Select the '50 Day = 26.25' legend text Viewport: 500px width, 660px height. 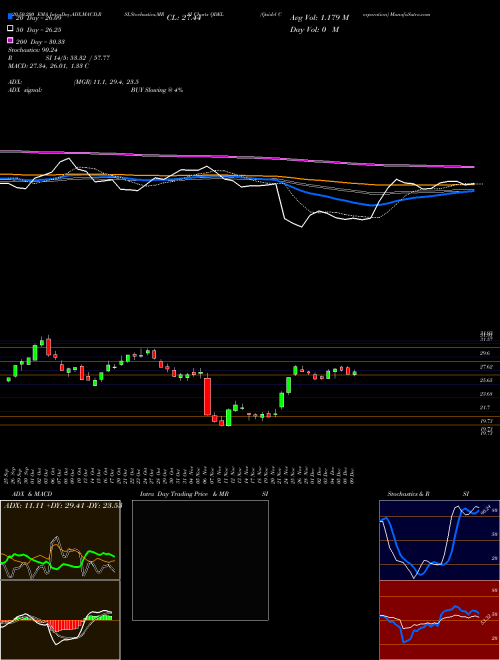[x=40, y=30]
